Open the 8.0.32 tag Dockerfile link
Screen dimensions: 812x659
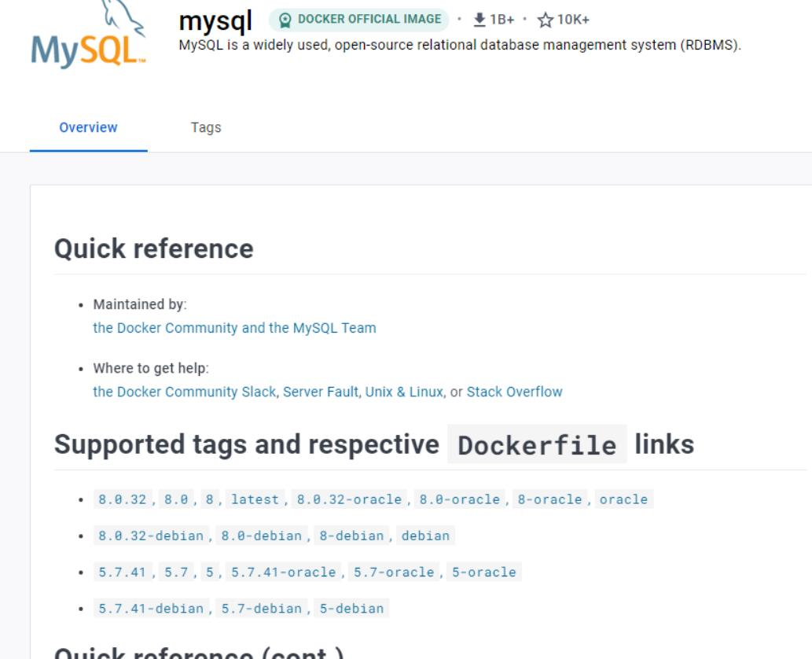pyautogui.click(x=123, y=499)
